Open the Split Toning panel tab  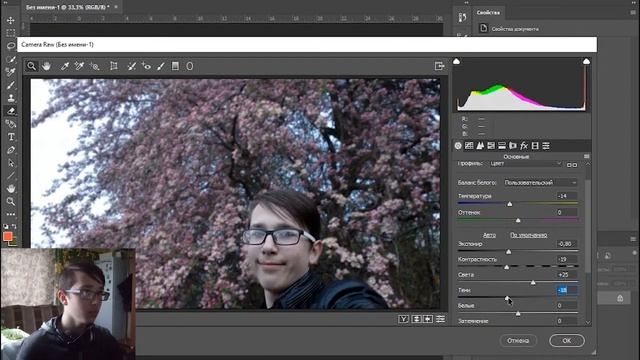click(502, 146)
